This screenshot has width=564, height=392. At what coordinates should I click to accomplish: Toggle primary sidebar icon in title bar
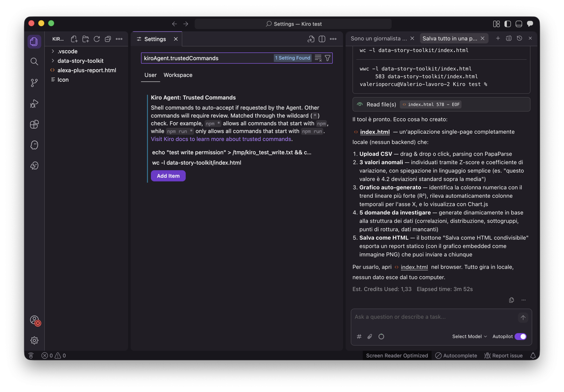click(x=508, y=24)
